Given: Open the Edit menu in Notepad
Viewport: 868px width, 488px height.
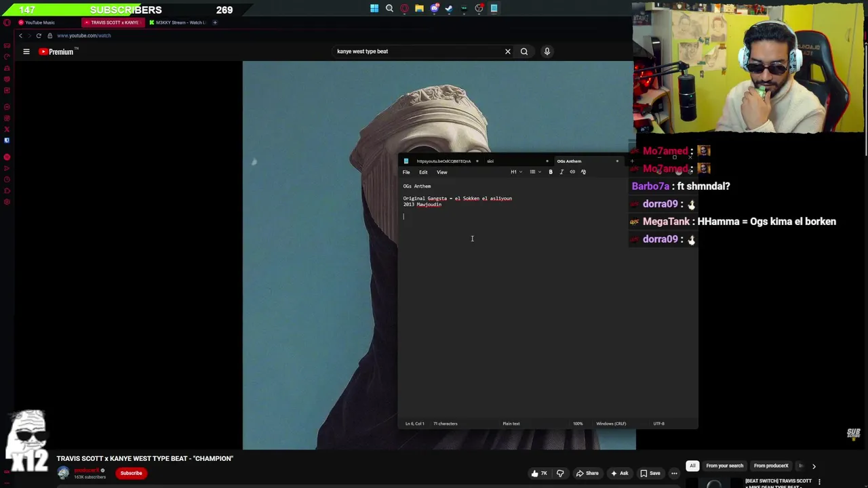Looking at the screenshot, I should click(x=423, y=172).
